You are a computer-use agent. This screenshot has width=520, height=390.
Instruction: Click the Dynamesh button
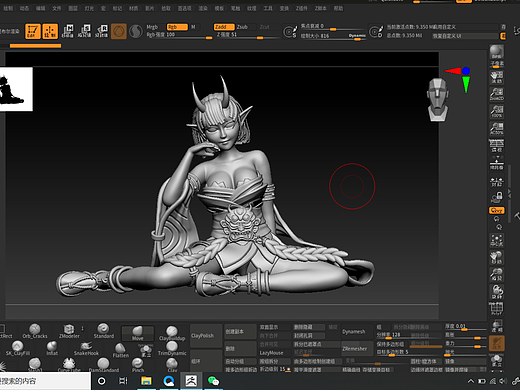point(356,332)
